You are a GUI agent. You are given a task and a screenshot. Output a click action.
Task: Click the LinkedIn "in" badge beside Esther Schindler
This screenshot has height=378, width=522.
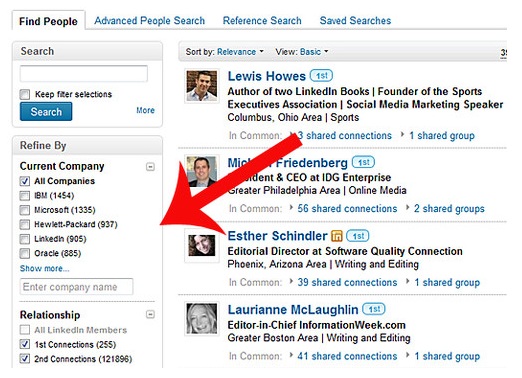point(337,236)
